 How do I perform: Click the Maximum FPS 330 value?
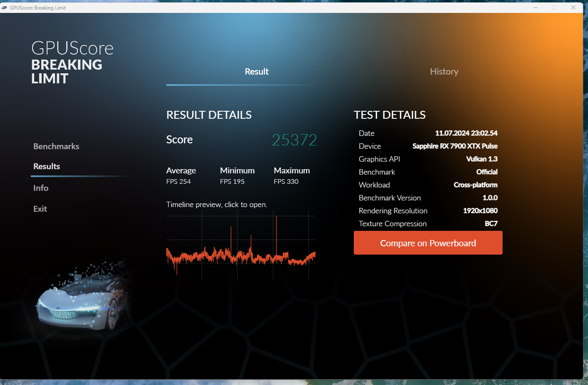point(286,182)
